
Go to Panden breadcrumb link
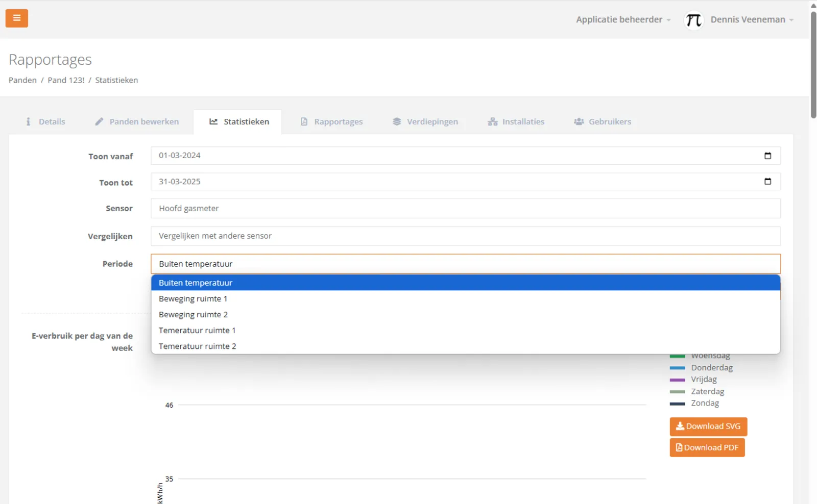tap(22, 80)
